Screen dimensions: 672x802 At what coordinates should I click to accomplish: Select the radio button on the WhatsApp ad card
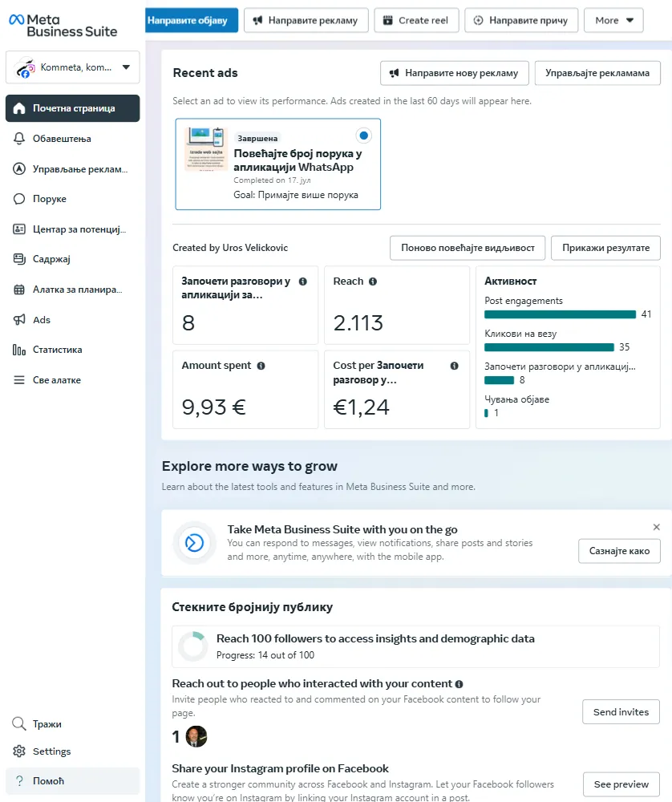[x=363, y=136]
